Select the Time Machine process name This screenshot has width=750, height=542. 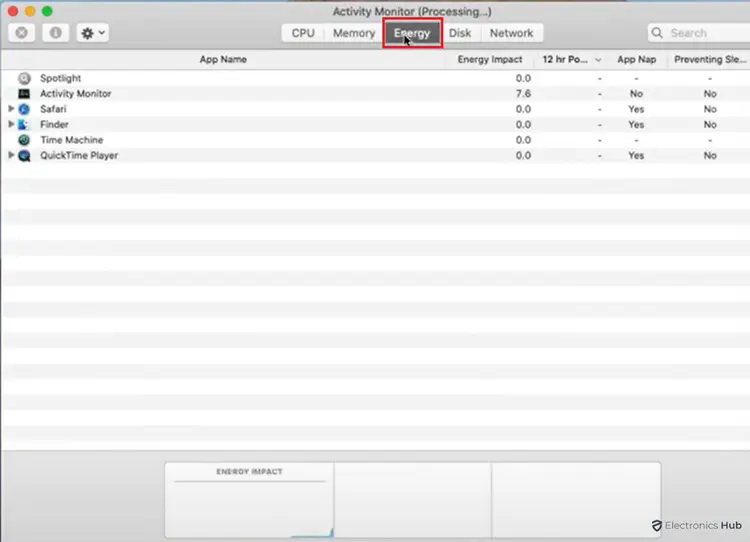coord(72,140)
